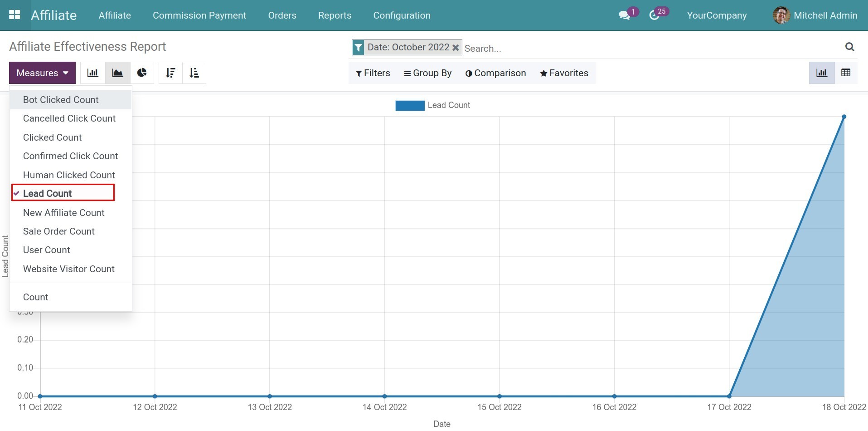
Task: Expand the Comparison options
Action: (x=495, y=73)
